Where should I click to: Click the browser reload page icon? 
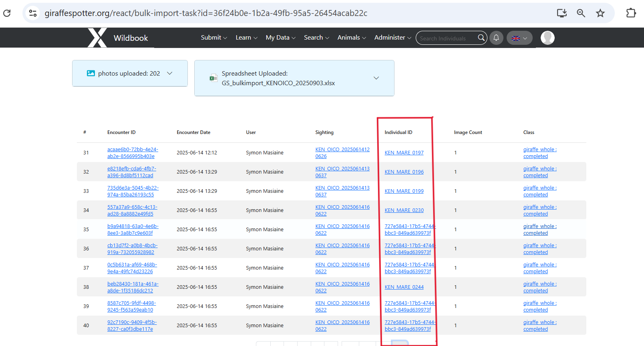[x=7, y=13]
